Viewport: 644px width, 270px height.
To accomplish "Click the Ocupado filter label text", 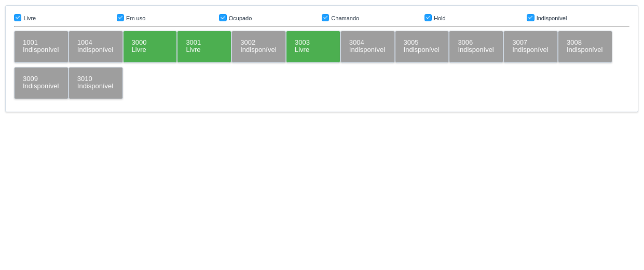I will tap(240, 18).
